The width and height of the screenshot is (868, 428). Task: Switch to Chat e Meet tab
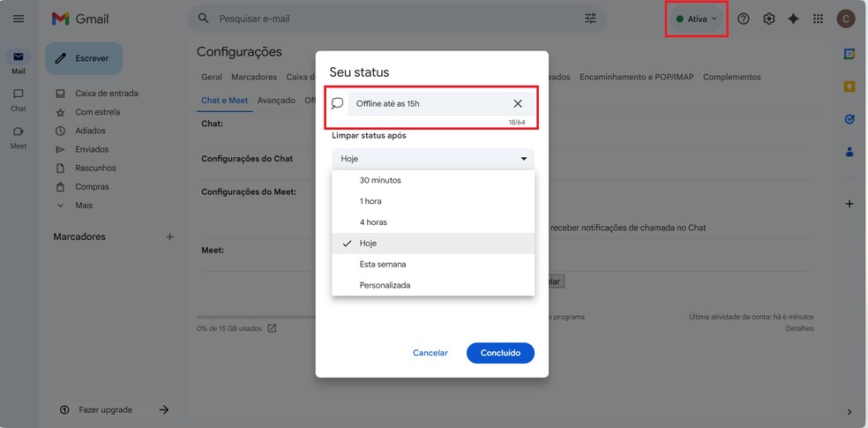[225, 101]
